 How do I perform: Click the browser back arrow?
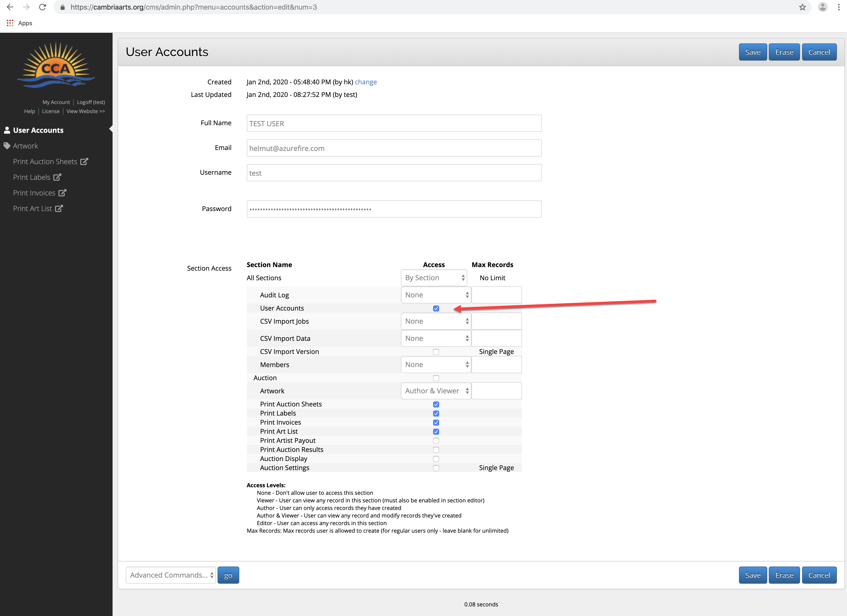point(10,7)
